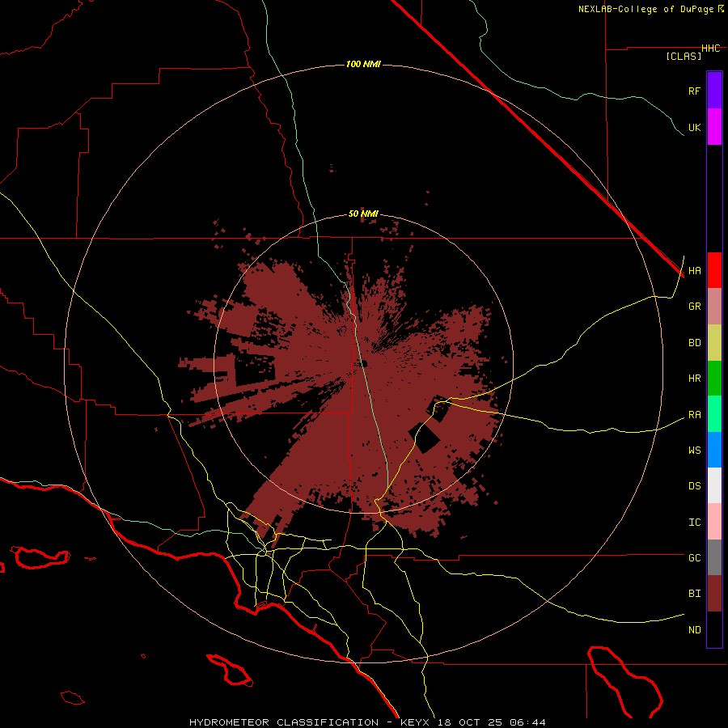Click the HA legend label

click(694, 271)
